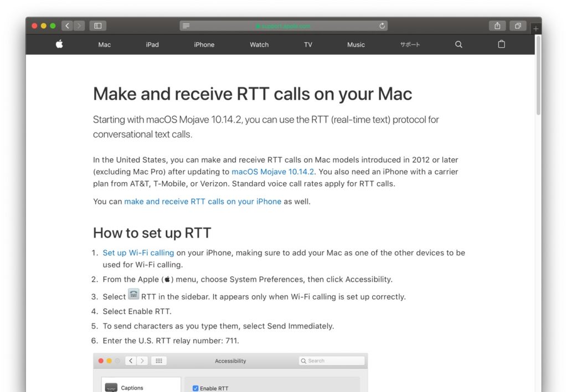Follow the macOS Mojave 10.14.2 link
Viewport: 567px width, 392px height.
pos(272,172)
